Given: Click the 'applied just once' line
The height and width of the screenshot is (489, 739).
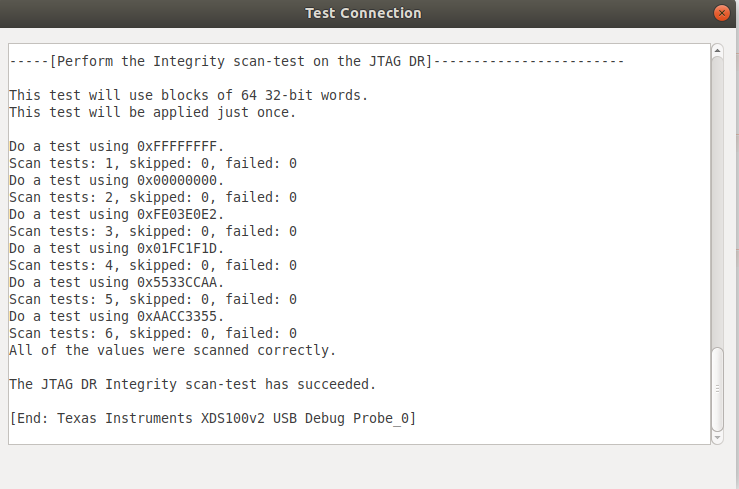Looking at the screenshot, I should pos(152,113).
